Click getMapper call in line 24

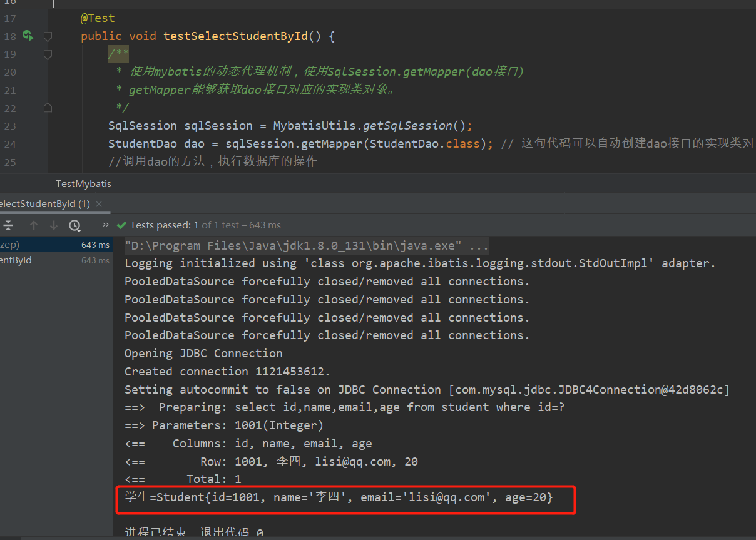pos(332,144)
